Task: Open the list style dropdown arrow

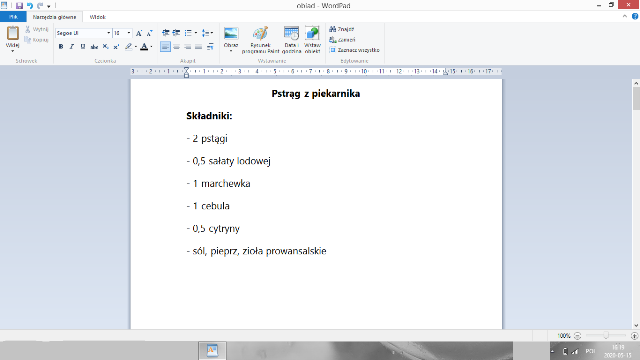Action: pyautogui.click(x=196, y=33)
